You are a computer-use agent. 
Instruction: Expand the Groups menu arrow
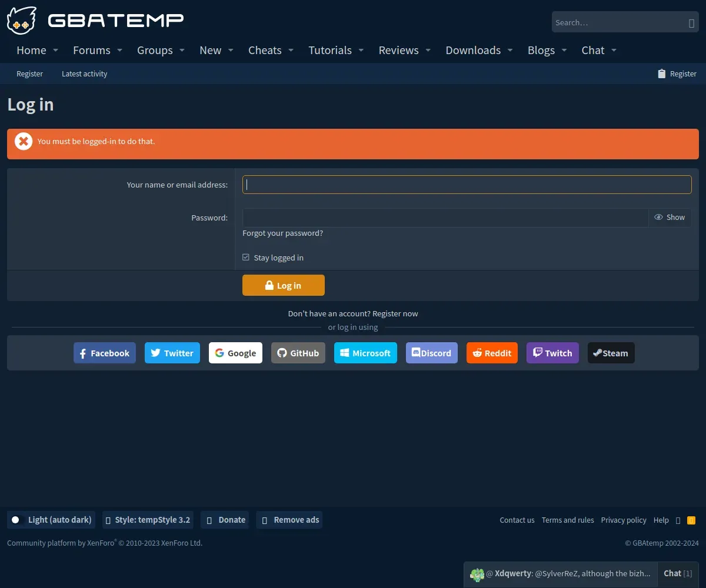pos(182,51)
